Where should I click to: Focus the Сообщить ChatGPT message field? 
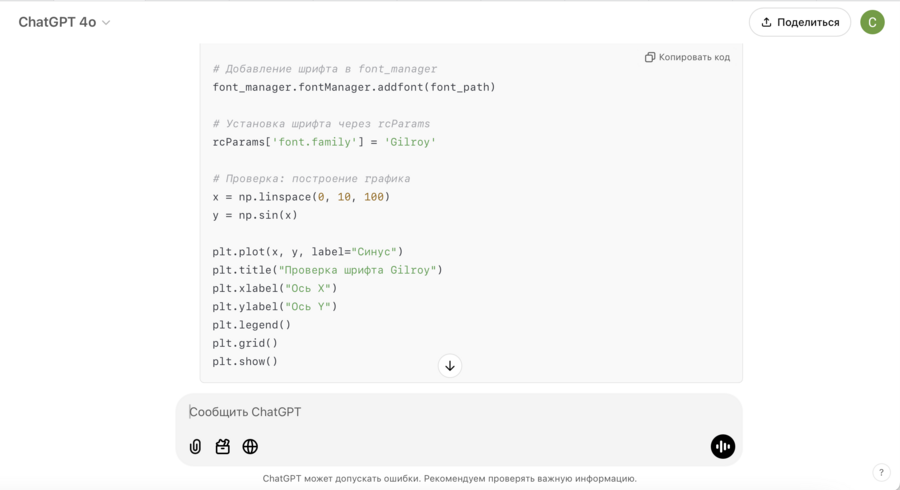(440, 412)
